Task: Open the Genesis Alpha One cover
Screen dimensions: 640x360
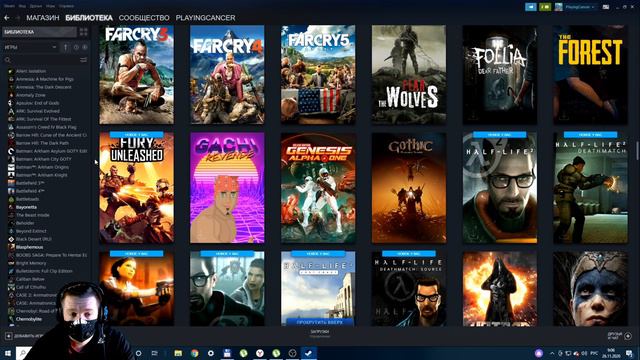Action: 318,188
